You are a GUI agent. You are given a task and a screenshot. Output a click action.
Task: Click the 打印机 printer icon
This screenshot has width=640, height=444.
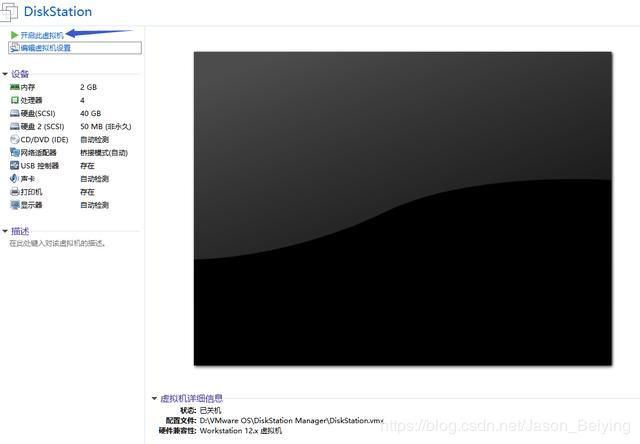14,192
